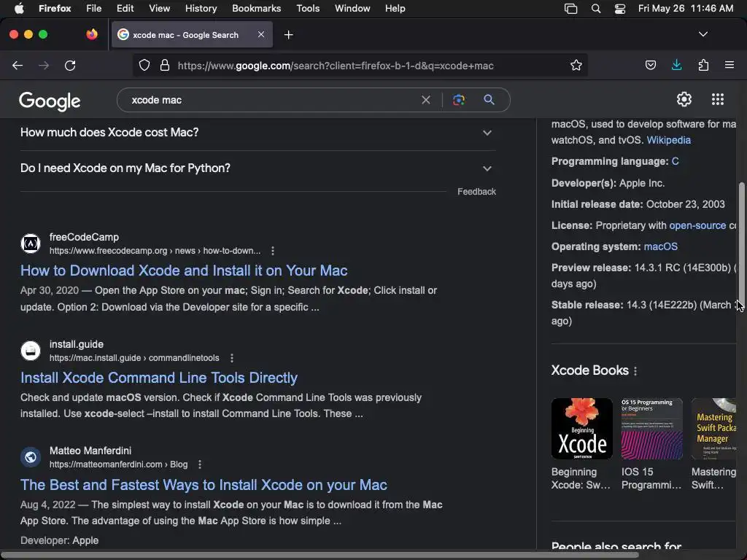This screenshot has width=747, height=560.
Task: Click in the Google search input field
Action: tap(271, 100)
